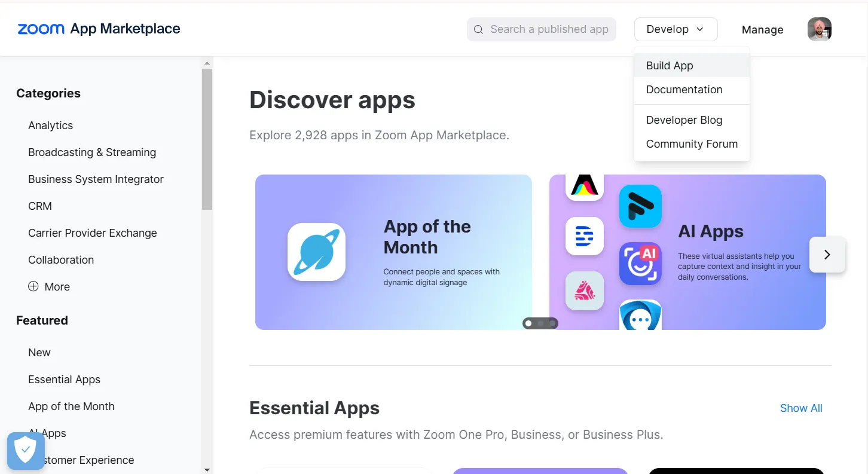Screen dimensions: 868x474
Task: Open the App of the Month banner
Action: click(x=393, y=252)
